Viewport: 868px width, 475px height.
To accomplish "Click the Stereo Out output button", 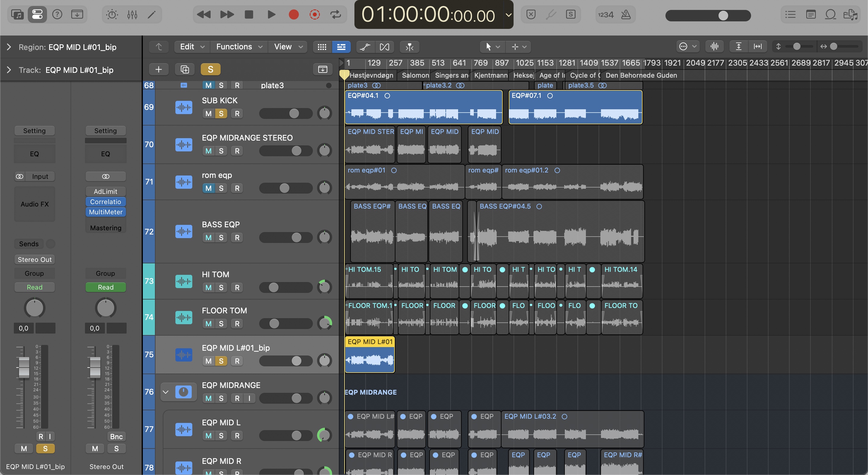I will (x=34, y=259).
